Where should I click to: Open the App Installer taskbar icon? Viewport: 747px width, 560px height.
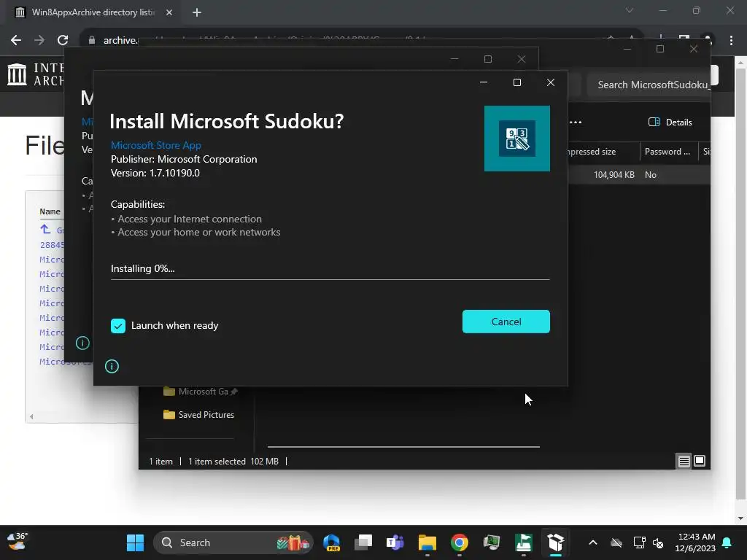555,542
